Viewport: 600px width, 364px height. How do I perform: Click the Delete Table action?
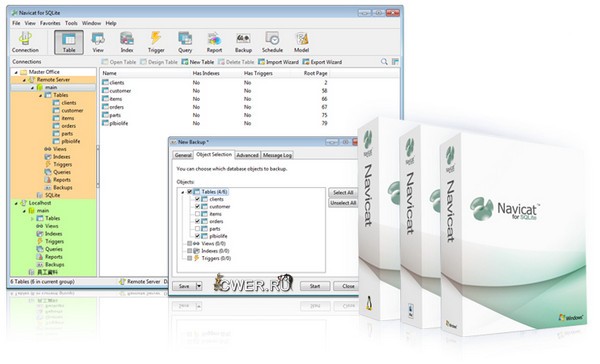pyautogui.click(x=236, y=62)
